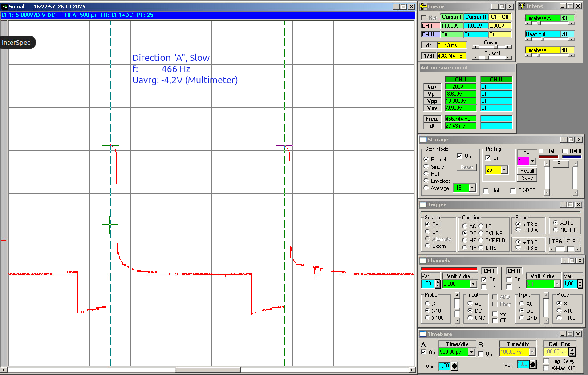Open the Average count dropdown

(471, 188)
